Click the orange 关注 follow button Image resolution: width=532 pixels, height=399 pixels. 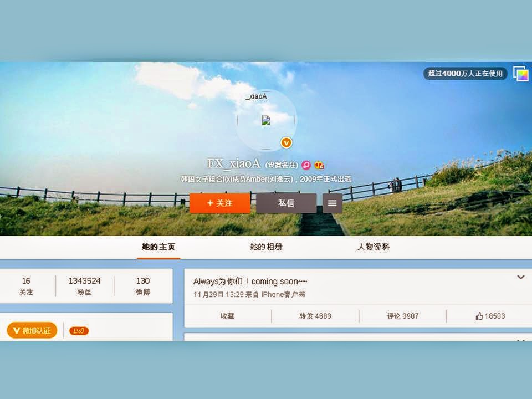point(220,203)
